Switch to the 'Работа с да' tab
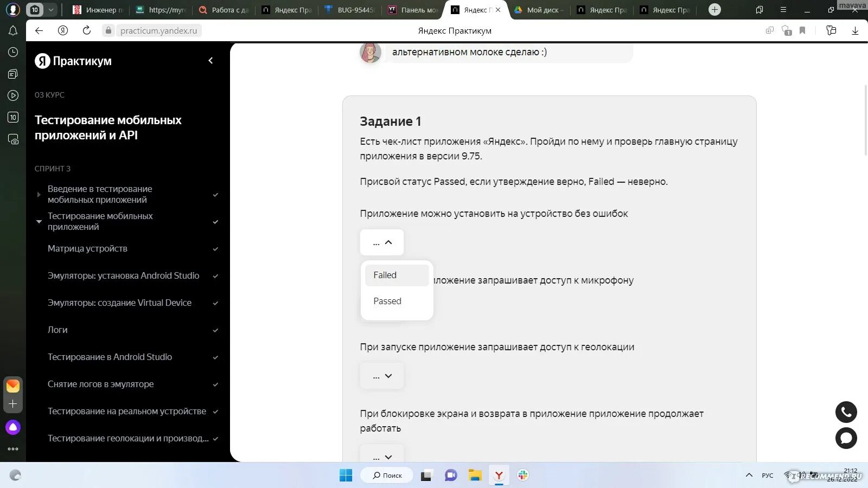This screenshot has width=868, height=488. click(x=224, y=10)
